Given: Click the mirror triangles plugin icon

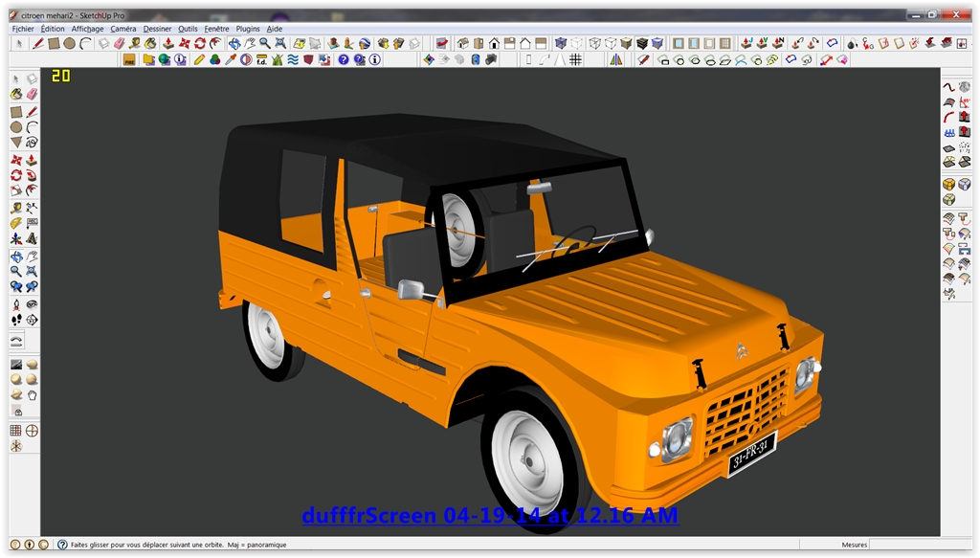Looking at the screenshot, I should (616, 59).
